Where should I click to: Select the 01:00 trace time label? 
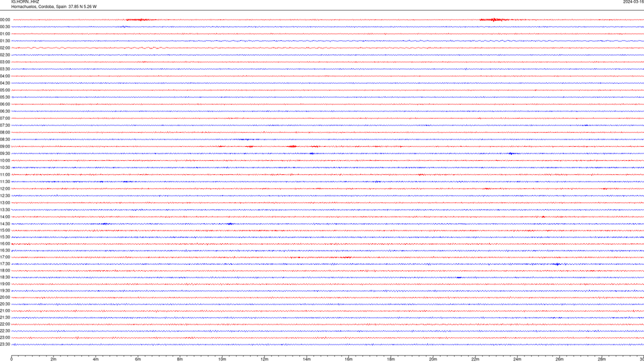click(5, 34)
